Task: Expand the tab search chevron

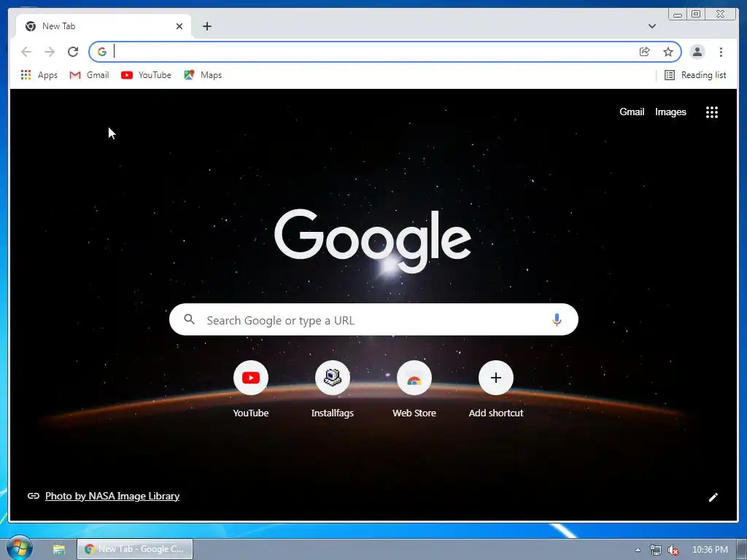Action: (x=652, y=26)
